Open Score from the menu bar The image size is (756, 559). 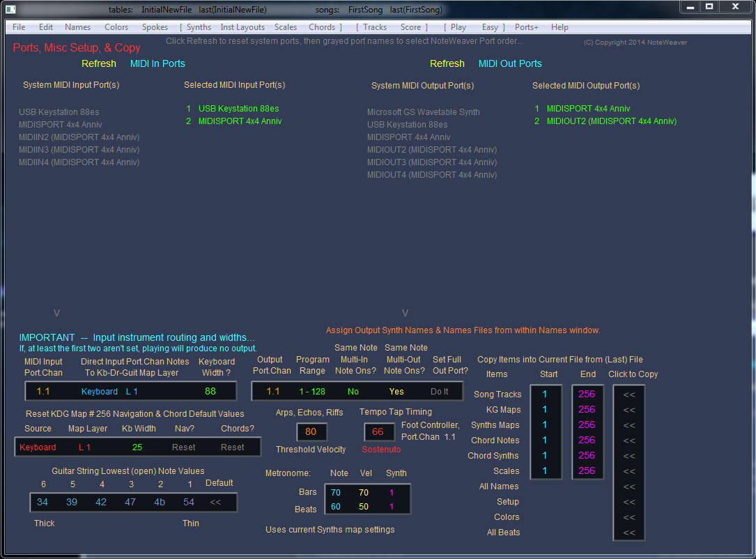[x=410, y=27]
